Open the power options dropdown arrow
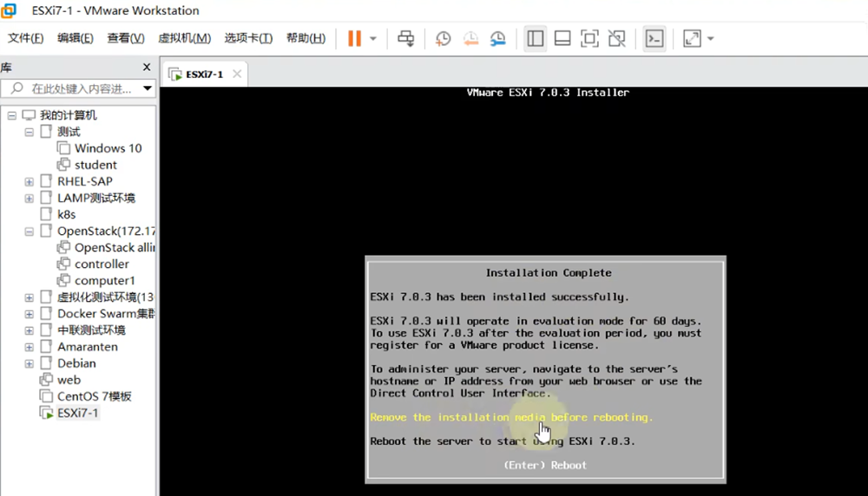Image resolution: width=868 pixels, height=496 pixels. [x=373, y=39]
